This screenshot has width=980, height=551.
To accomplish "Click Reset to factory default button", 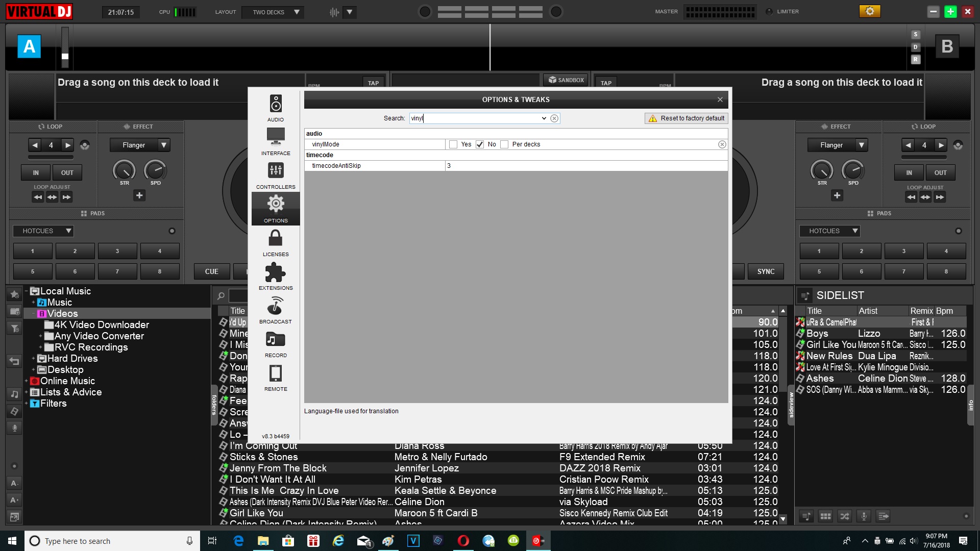I will [687, 118].
